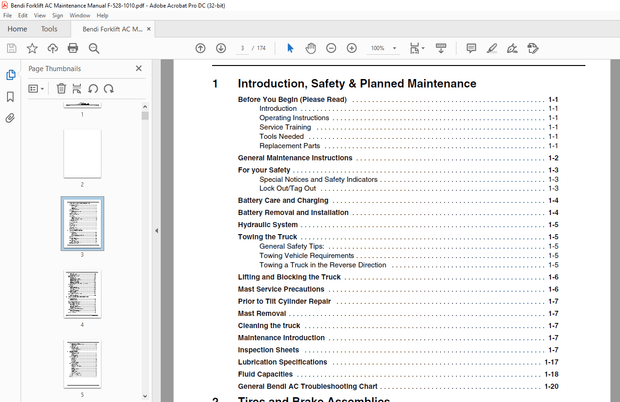Show Page Thumbnails sidebar icon

click(11, 75)
